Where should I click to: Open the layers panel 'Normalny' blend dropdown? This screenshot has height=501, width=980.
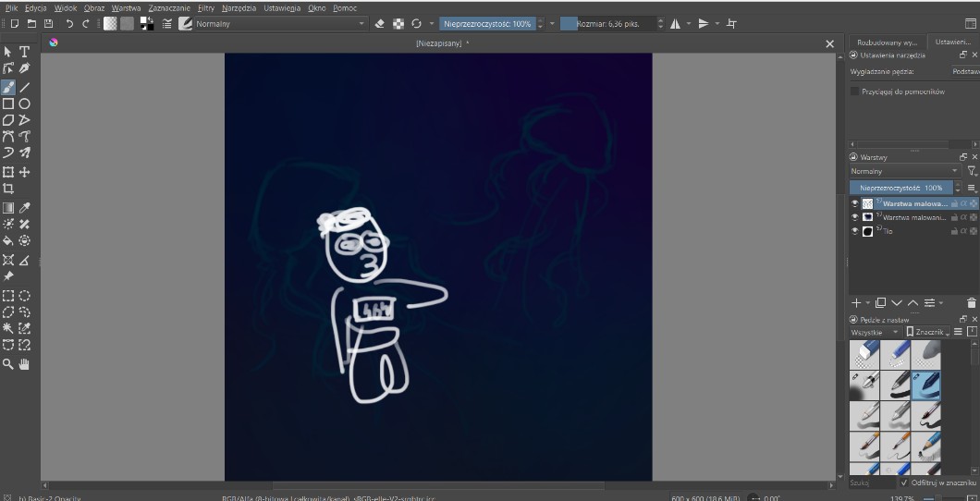(x=904, y=171)
